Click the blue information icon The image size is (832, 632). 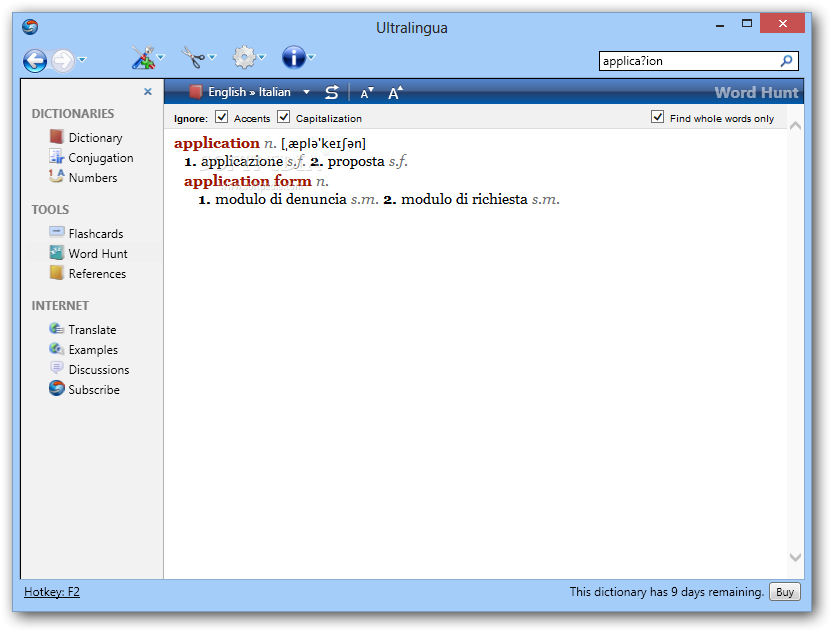coord(294,57)
